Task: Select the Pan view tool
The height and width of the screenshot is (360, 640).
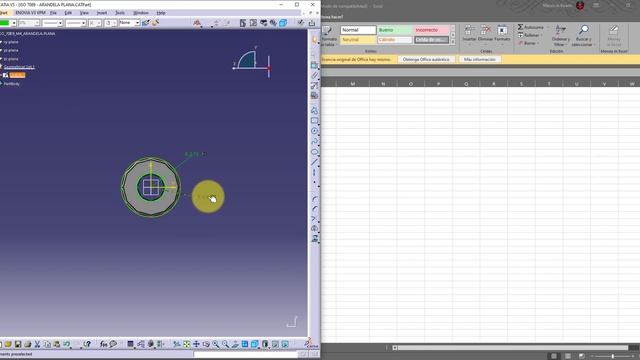Action: (x=196, y=344)
